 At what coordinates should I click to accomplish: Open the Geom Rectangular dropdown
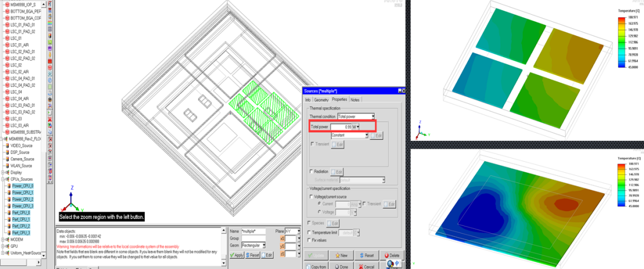pos(263,245)
